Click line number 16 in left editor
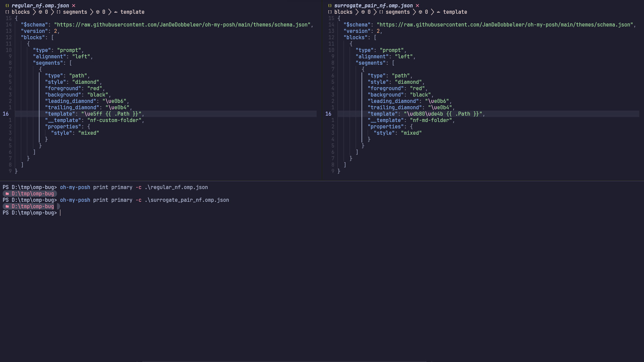Image resolution: width=644 pixels, height=362 pixels. pos(6,114)
